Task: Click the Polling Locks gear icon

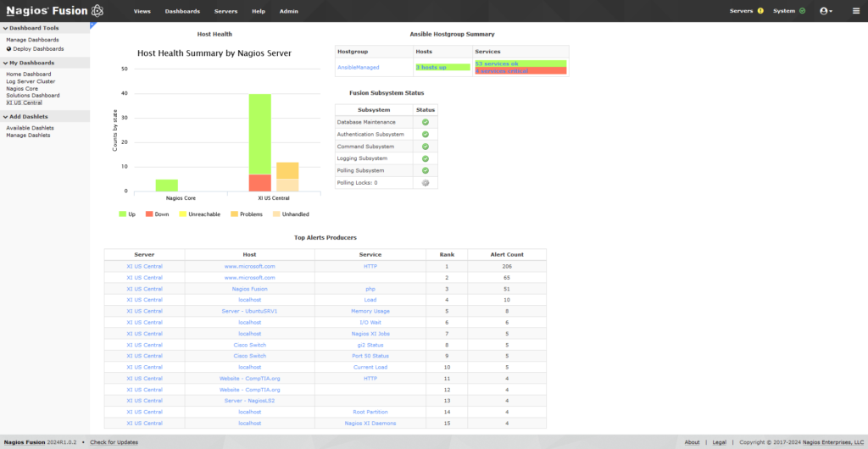Action: click(426, 182)
